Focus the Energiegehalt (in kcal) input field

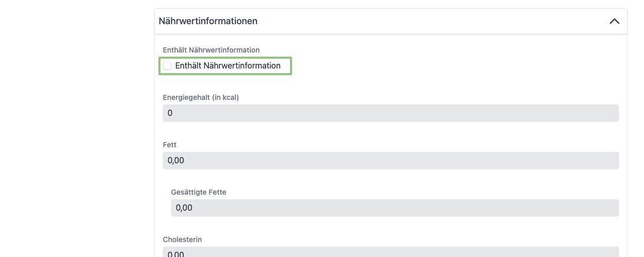point(391,113)
